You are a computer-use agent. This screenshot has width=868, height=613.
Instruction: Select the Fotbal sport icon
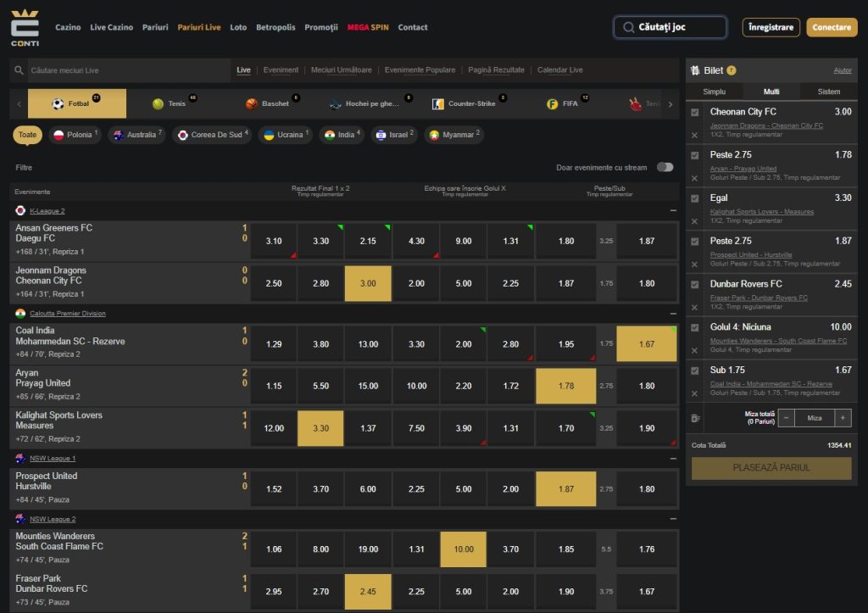tap(58, 103)
